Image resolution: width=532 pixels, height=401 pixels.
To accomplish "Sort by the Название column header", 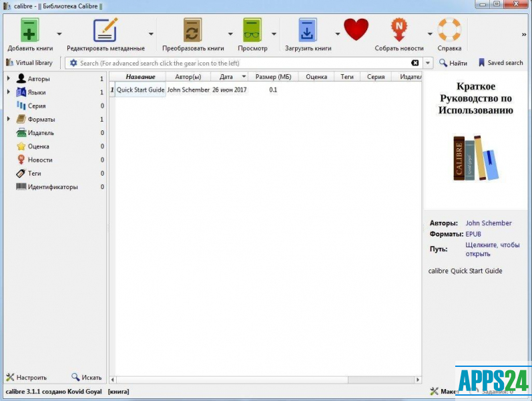I will (x=140, y=77).
